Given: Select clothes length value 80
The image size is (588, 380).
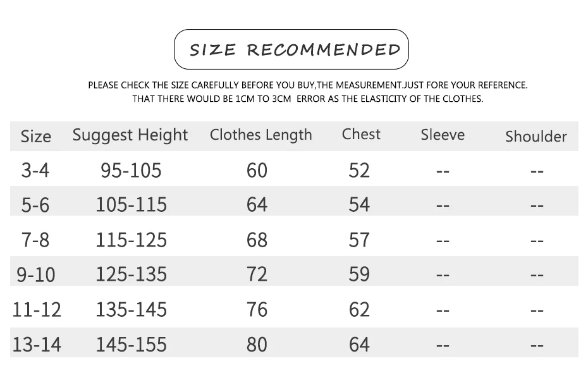Looking at the screenshot, I should click(257, 345).
